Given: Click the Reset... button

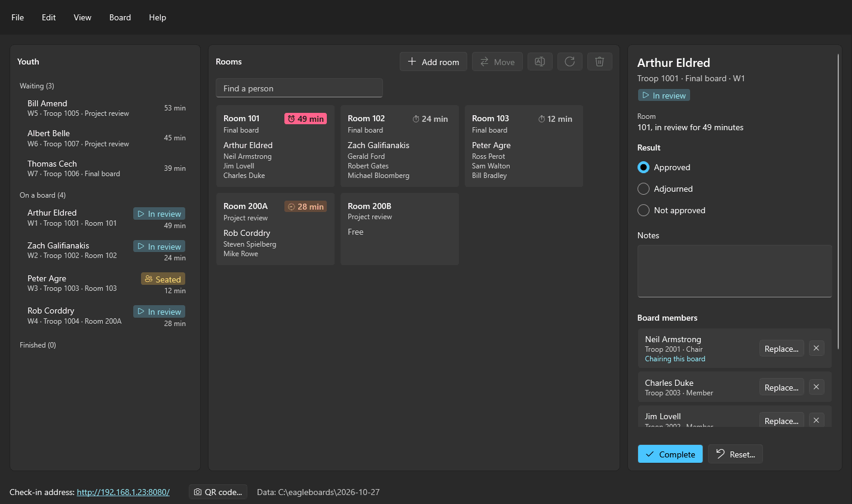Looking at the screenshot, I should point(735,454).
